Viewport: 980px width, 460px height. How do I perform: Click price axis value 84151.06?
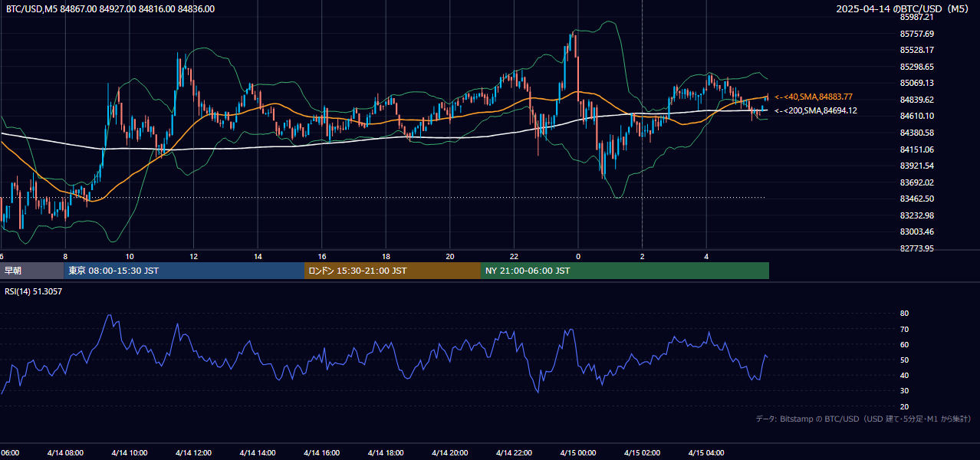pos(916,149)
